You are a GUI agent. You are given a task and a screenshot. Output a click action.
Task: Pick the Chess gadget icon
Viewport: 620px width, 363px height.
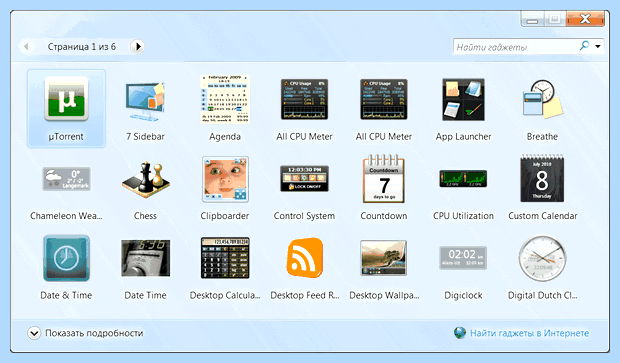tap(146, 179)
